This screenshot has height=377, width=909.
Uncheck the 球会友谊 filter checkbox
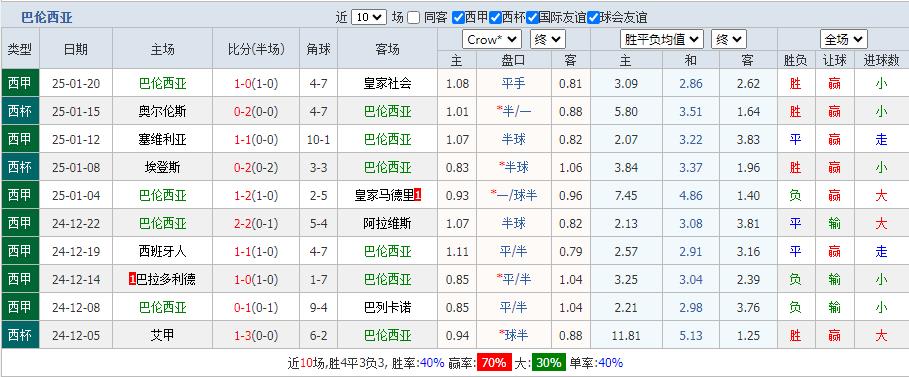[x=593, y=17]
